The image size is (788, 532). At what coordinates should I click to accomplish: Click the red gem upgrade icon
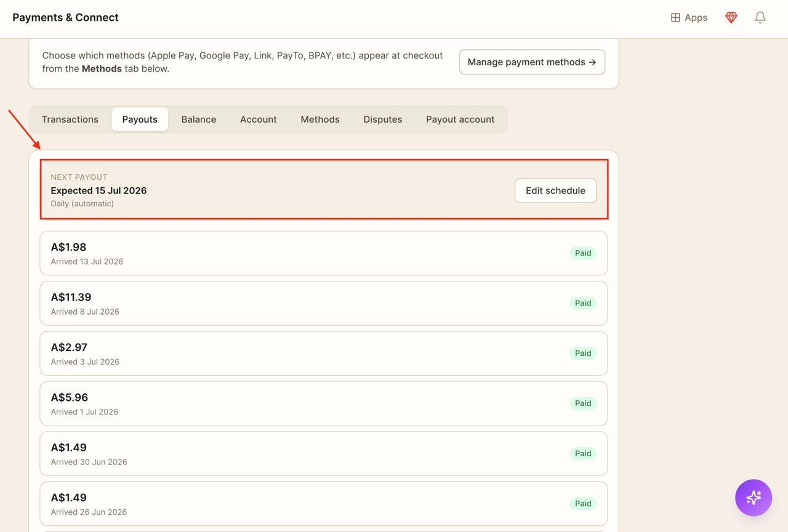[731, 18]
